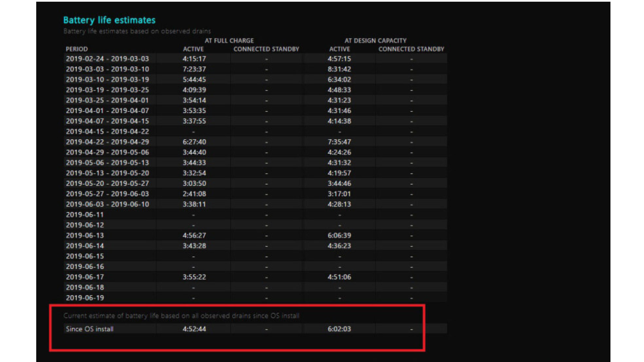Click the Battery life estimates heading
The image size is (644, 362).
pos(109,20)
